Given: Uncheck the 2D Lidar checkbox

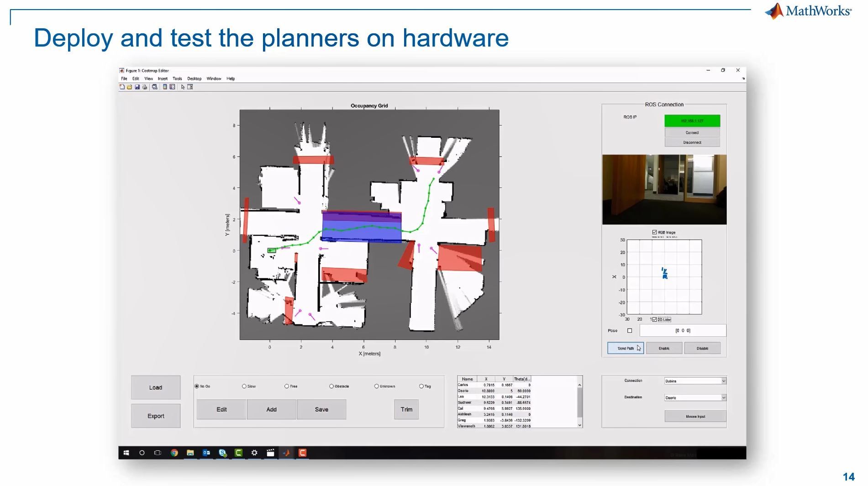Looking at the screenshot, I should point(655,319).
